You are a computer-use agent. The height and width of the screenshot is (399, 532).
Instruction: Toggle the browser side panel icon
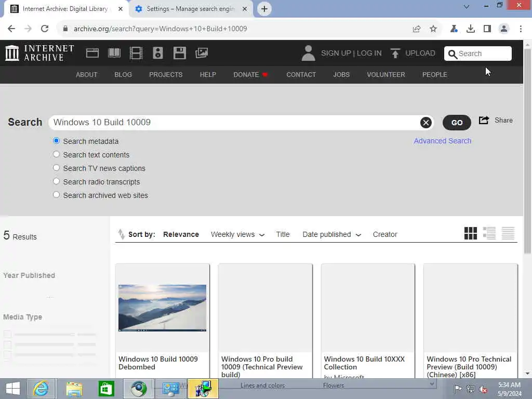[x=487, y=29]
